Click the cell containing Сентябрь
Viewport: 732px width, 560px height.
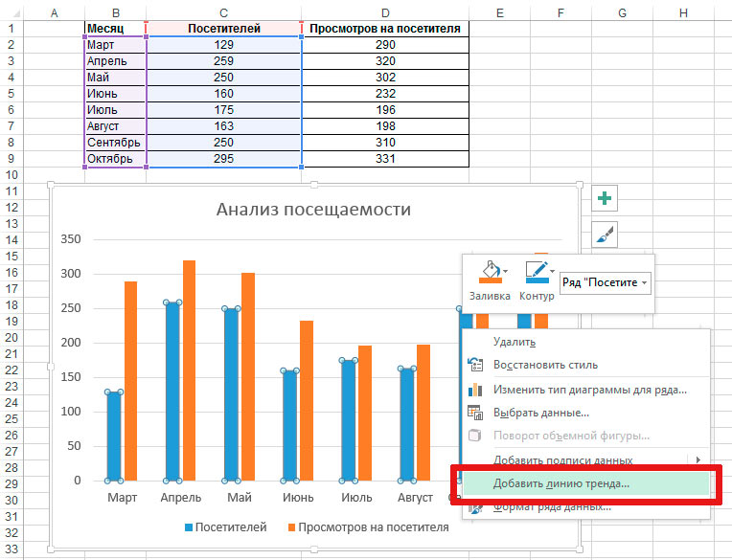115,143
